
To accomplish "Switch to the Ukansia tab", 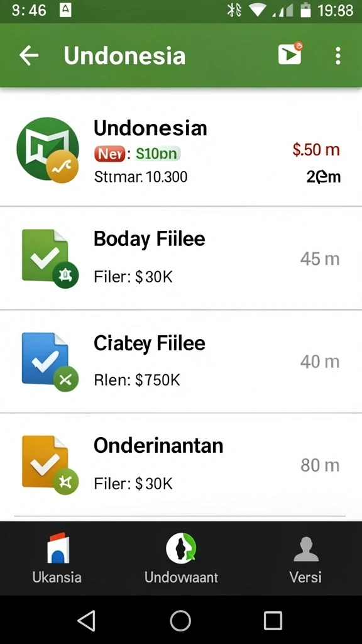I will (57, 558).
